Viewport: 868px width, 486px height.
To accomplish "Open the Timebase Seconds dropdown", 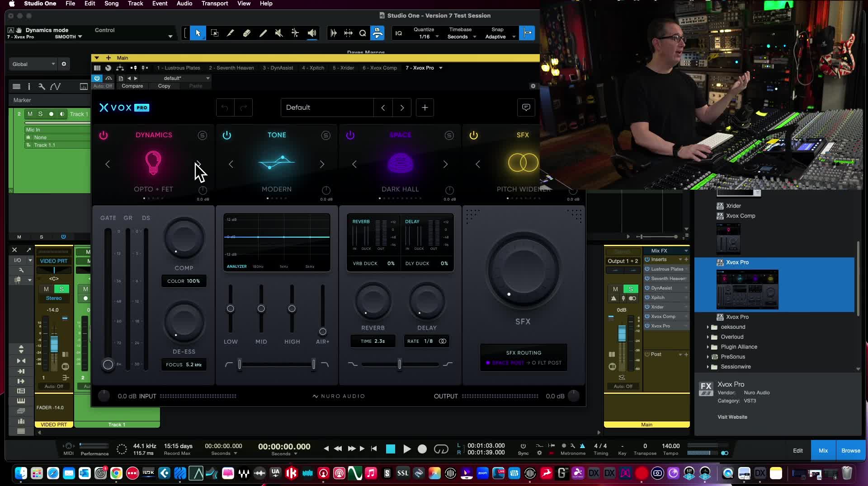I will [462, 37].
